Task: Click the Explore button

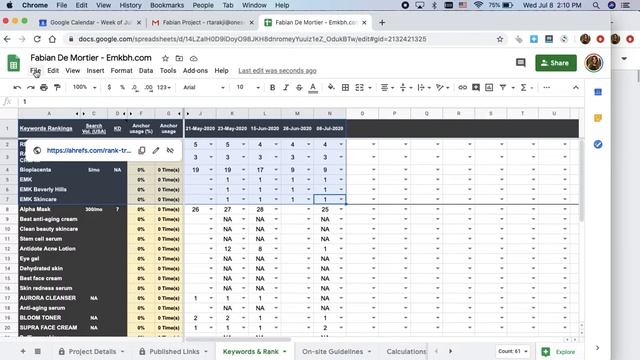Action: tap(559, 351)
